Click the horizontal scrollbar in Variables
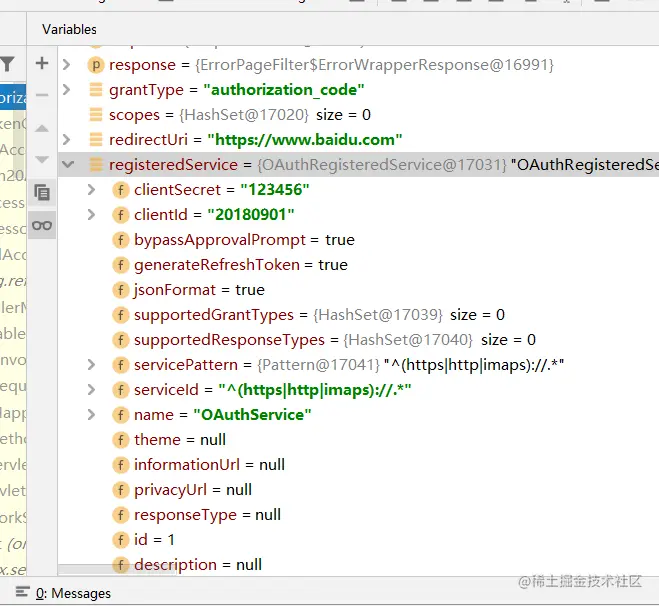This screenshot has height=606, width=659. pyautogui.click(x=116, y=569)
